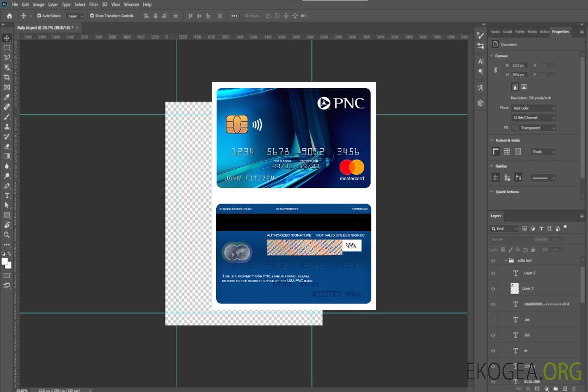Open the Paragraph panel icon

click(480, 72)
